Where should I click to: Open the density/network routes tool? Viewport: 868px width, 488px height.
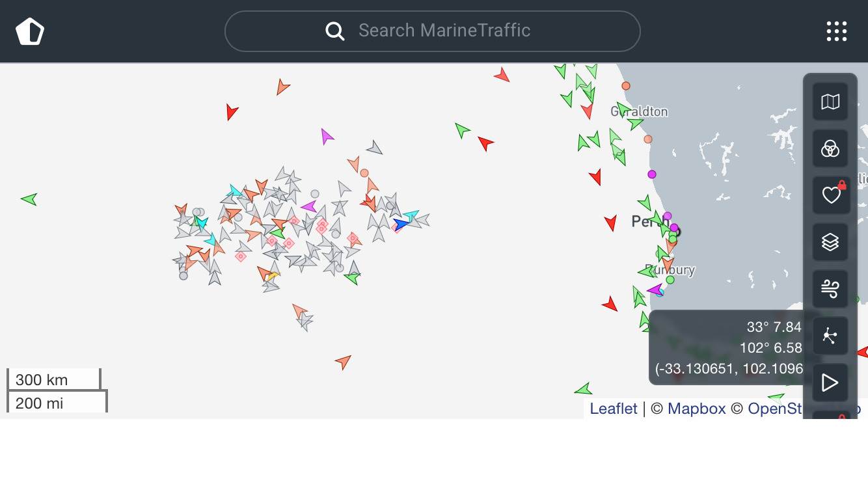click(x=830, y=336)
